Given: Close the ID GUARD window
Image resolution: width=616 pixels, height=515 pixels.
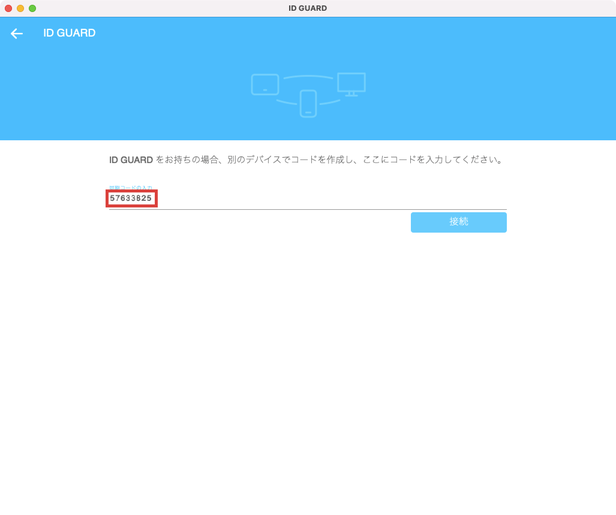Looking at the screenshot, I should [x=8, y=8].
